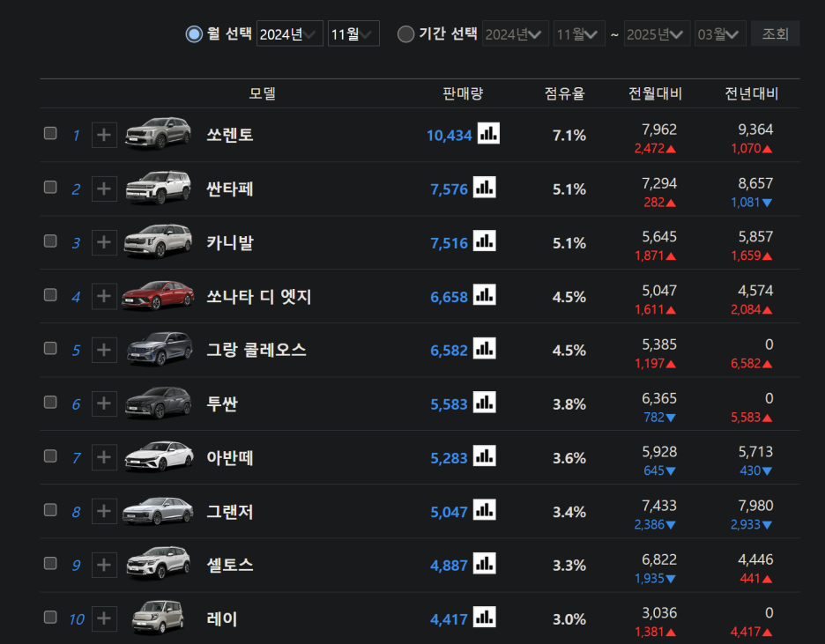Viewport: 825px width, 644px height.
Task: Open period end month 03월 dropdown
Action: [720, 33]
